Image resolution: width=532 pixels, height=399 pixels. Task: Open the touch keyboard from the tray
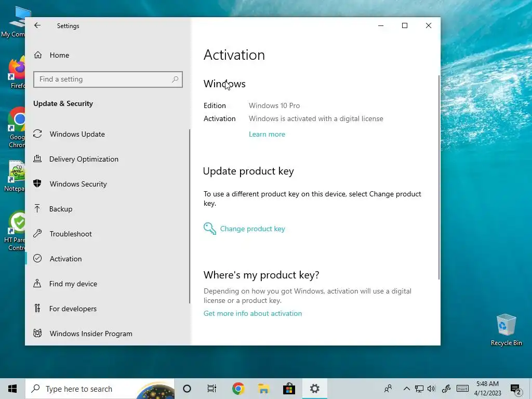(462, 389)
